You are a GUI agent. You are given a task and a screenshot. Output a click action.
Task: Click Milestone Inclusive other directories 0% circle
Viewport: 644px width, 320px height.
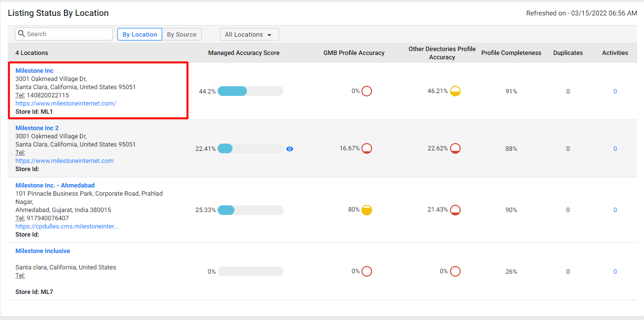click(x=455, y=271)
